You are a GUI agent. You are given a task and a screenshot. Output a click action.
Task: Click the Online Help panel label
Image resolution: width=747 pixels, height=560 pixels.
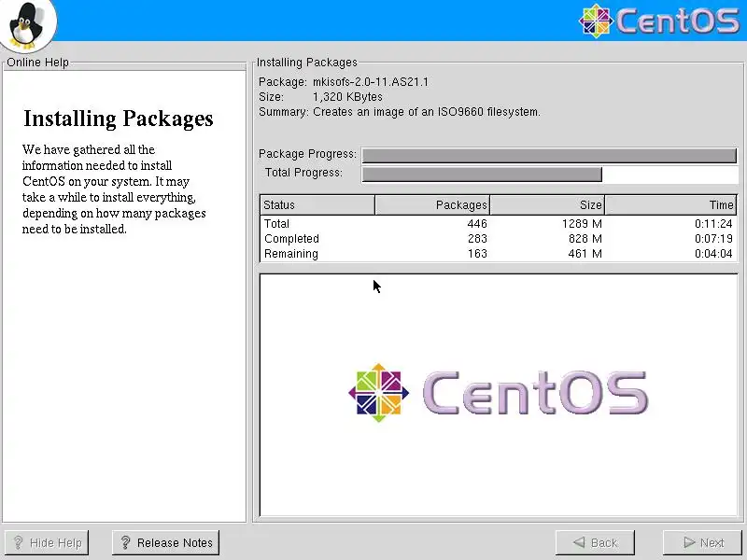click(37, 63)
